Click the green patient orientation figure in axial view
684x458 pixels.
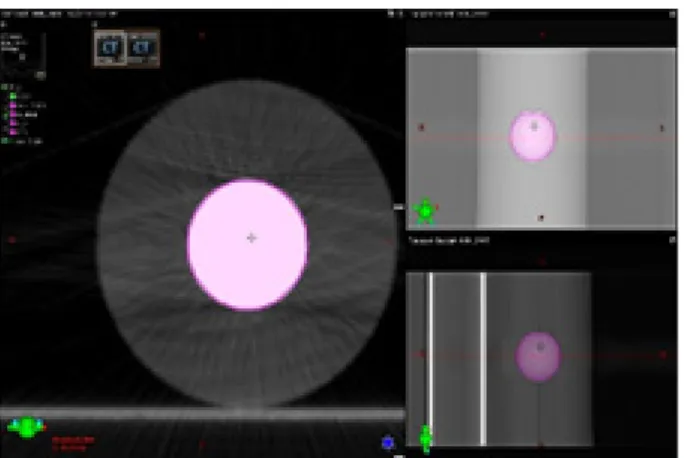tap(27, 427)
